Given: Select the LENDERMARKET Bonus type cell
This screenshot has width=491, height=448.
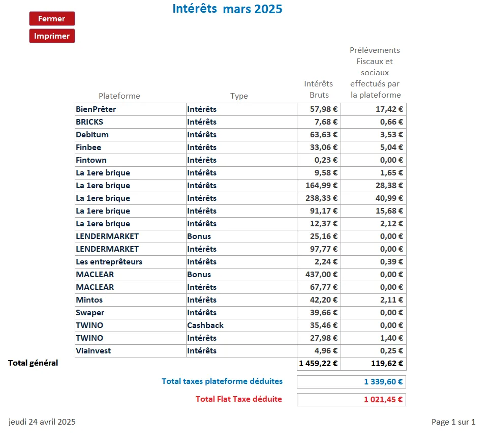Looking at the screenshot, I should coord(241,236).
